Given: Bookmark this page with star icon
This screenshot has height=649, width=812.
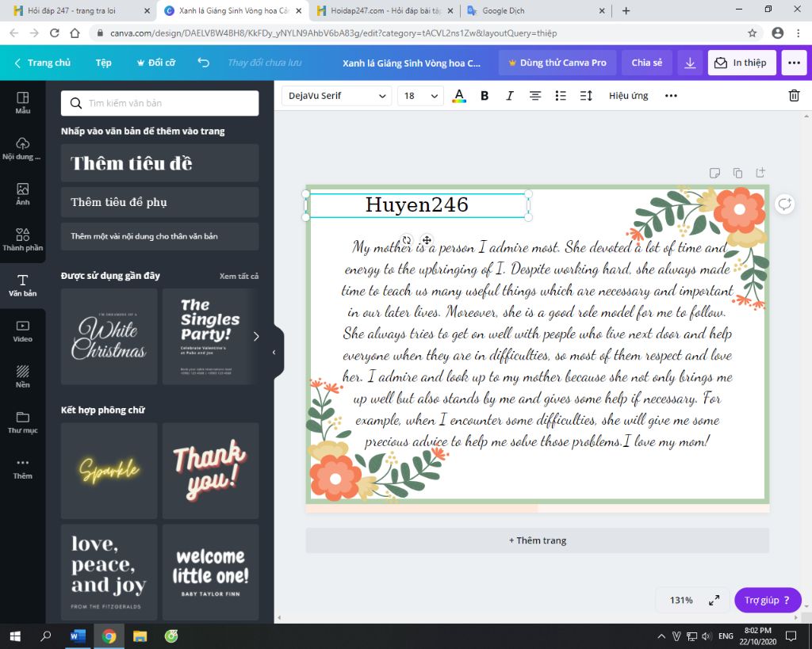Looking at the screenshot, I should coord(752,33).
